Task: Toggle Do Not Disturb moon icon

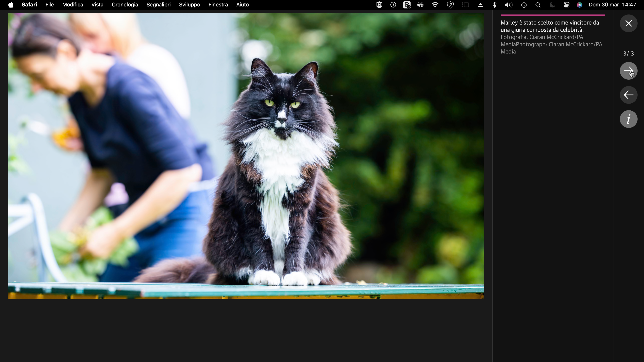Action: (x=552, y=5)
